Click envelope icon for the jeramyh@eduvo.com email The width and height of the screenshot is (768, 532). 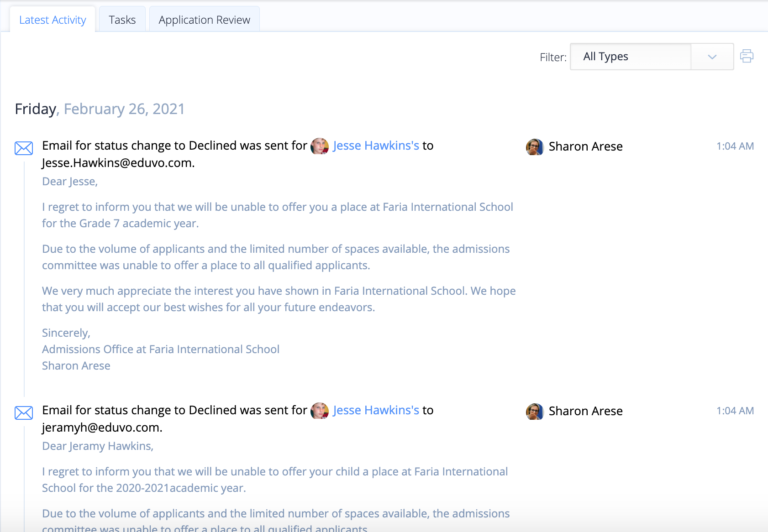tap(24, 413)
